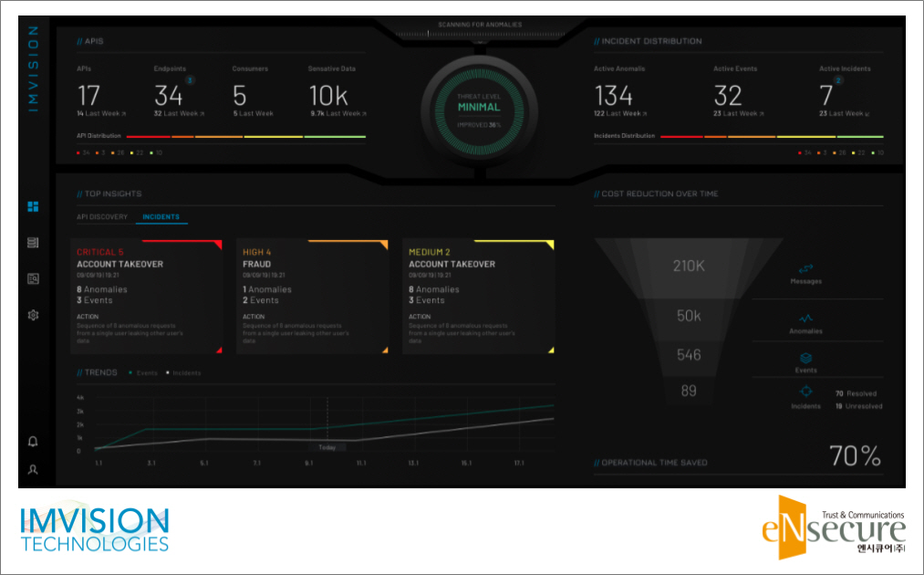This screenshot has width=924, height=575.
Task: Open settings gear in left sidebar
Action: [x=33, y=315]
